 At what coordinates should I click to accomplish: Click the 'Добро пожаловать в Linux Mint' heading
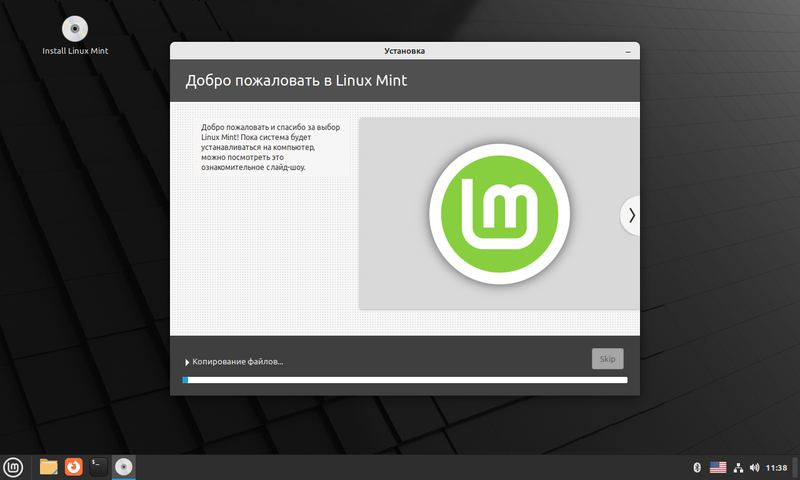(x=296, y=81)
